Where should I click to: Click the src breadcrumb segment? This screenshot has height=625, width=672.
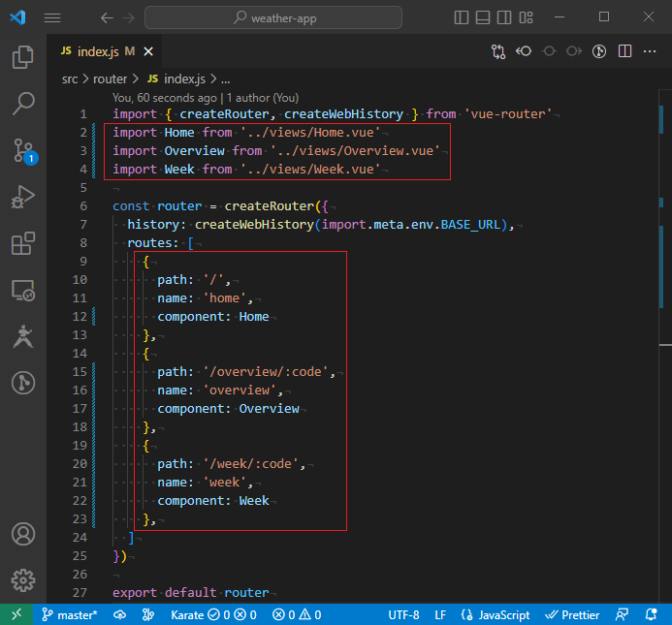[x=70, y=79]
